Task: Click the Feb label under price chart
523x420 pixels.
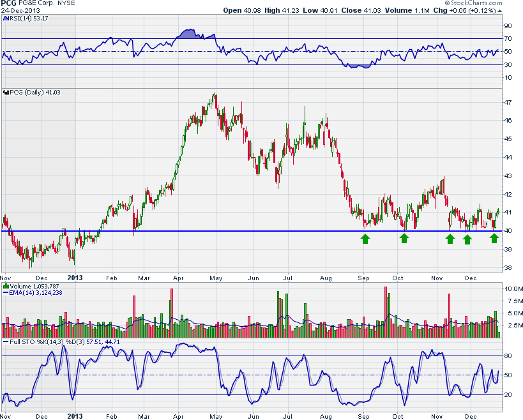Action: 111,278
